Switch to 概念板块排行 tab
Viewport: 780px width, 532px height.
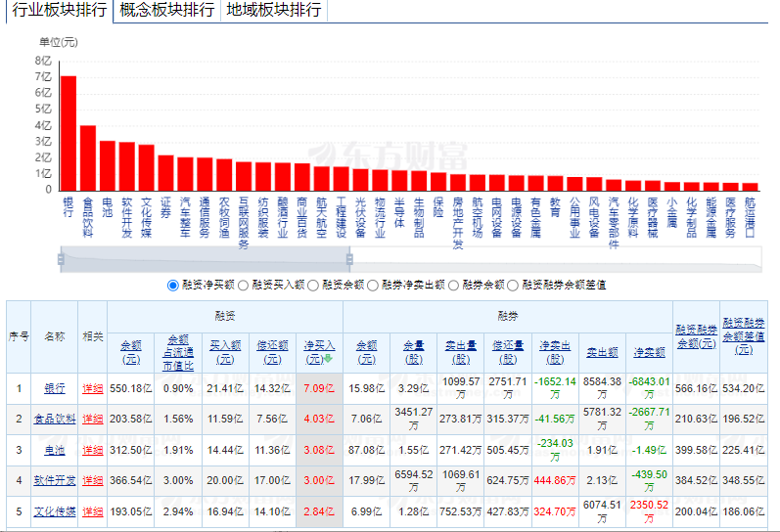pyautogui.click(x=166, y=10)
